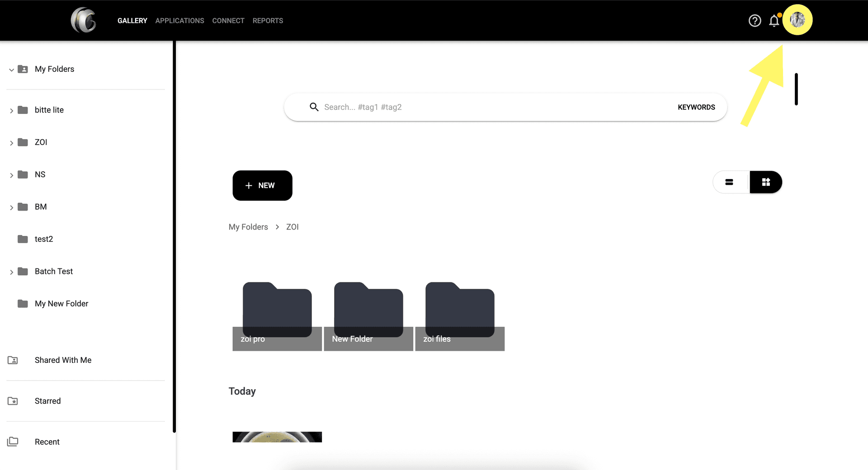Go to the Reports tab
The image size is (868, 470).
(x=268, y=21)
